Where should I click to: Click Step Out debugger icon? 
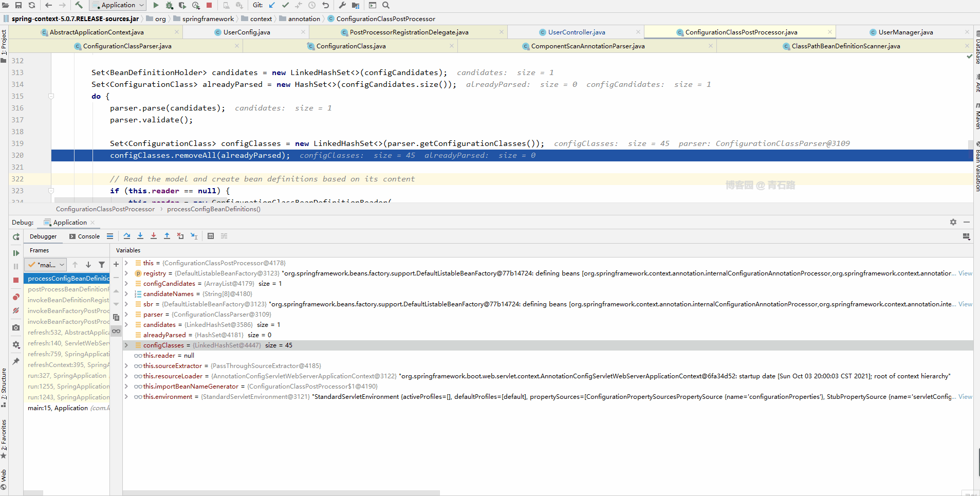tap(167, 236)
